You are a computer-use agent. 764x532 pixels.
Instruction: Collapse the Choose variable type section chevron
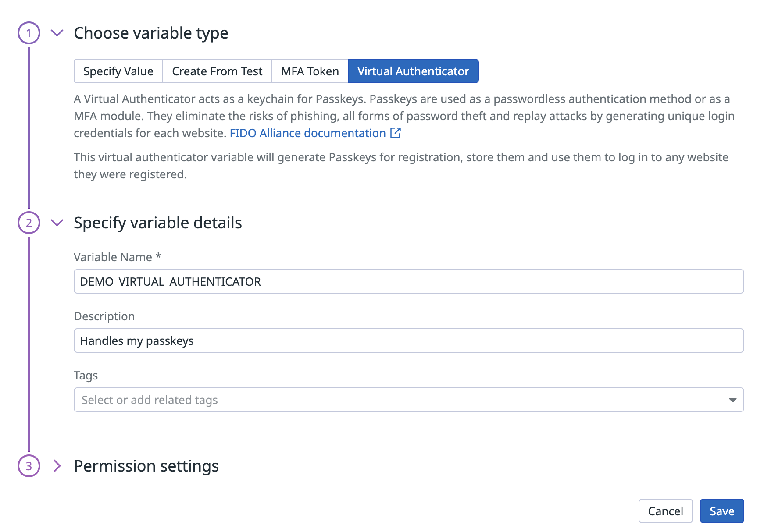tap(57, 33)
